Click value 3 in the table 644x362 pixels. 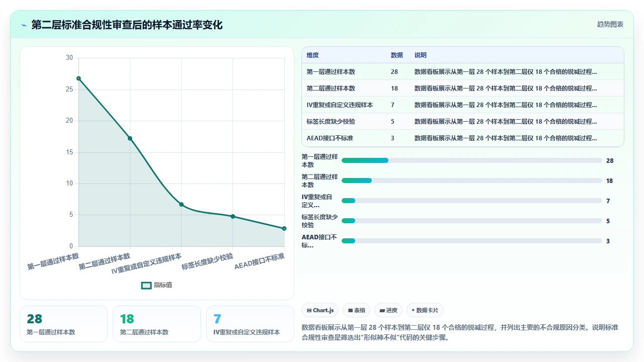tap(392, 138)
